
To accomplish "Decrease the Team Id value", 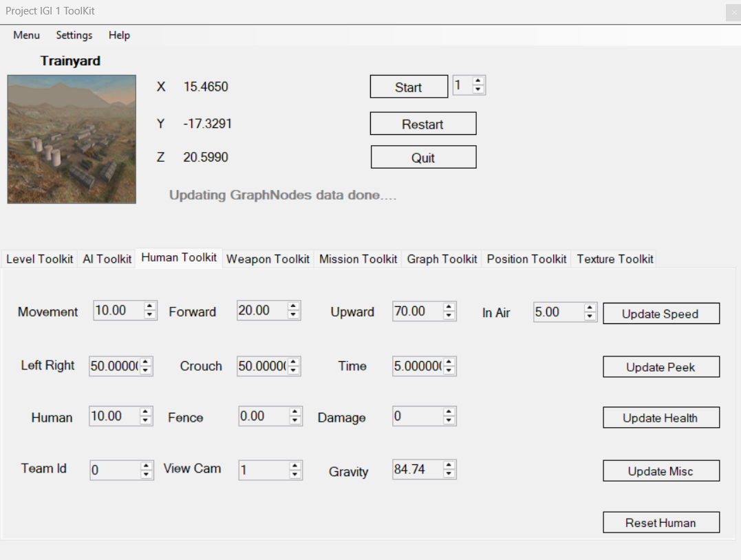I will [x=147, y=475].
